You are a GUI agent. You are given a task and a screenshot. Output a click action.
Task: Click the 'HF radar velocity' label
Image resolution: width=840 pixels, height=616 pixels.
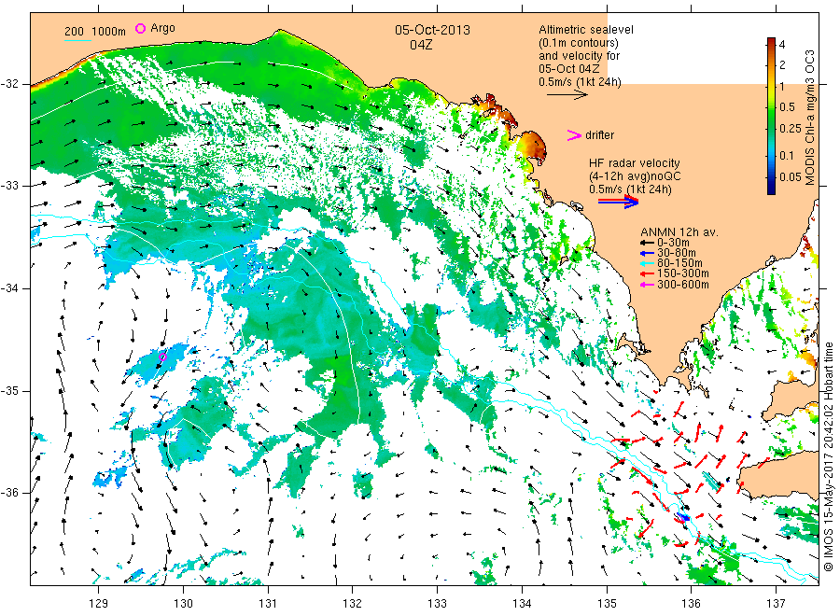635,162
